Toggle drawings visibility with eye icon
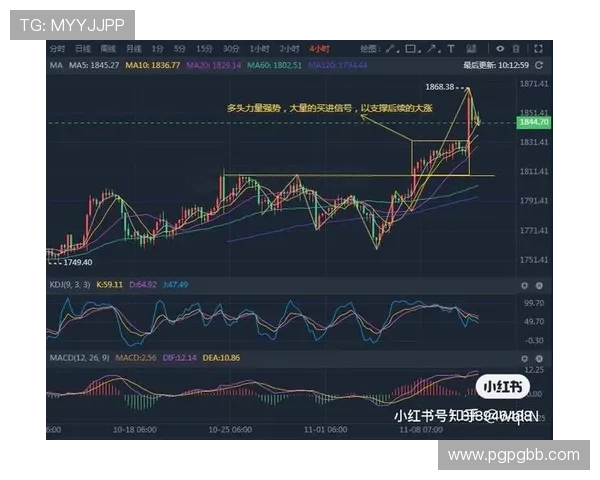The height and width of the screenshot is (480, 600). (x=500, y=48)
